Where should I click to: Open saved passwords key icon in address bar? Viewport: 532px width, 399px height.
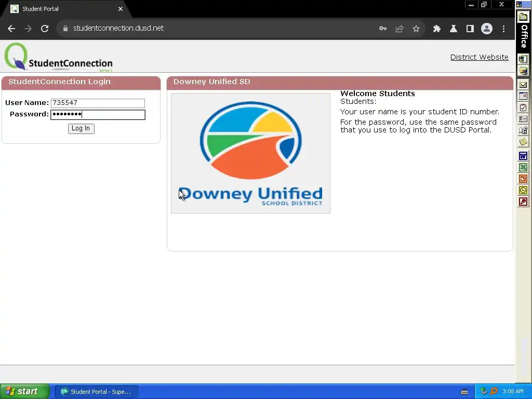point(383,29)
